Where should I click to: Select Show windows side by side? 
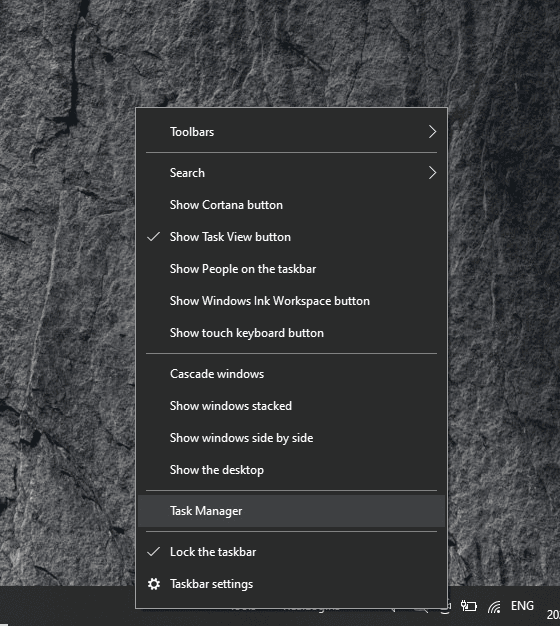point(291,438)
